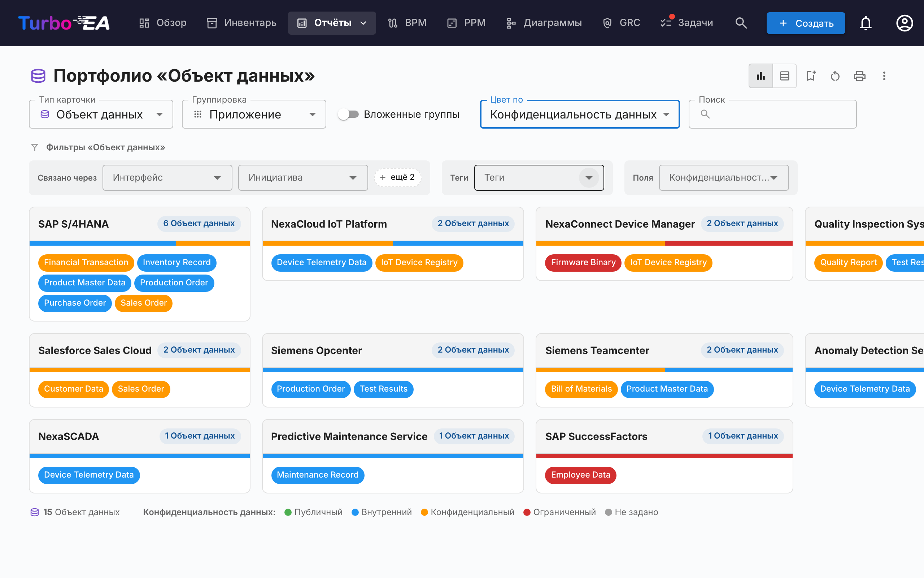Click the Quality Report chip

848,263
